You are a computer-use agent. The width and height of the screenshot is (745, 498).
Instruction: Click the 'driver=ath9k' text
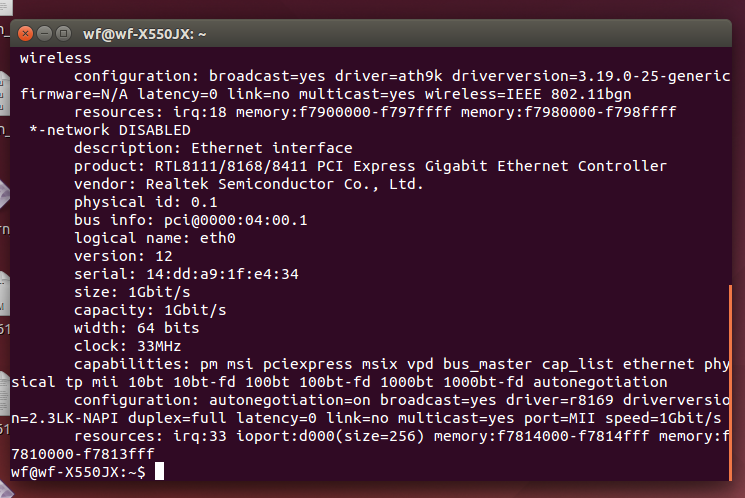[x=388, y=76]
